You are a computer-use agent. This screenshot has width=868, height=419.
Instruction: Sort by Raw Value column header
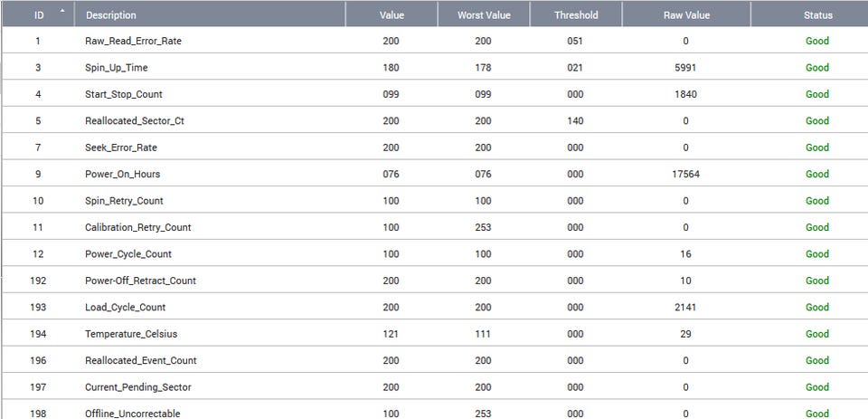(x=685, y=14)
